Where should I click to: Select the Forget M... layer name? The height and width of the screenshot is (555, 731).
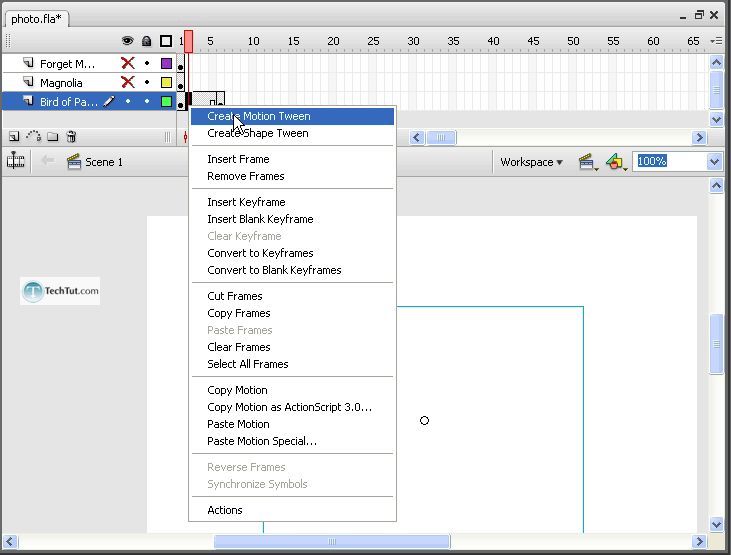(67, 64)
